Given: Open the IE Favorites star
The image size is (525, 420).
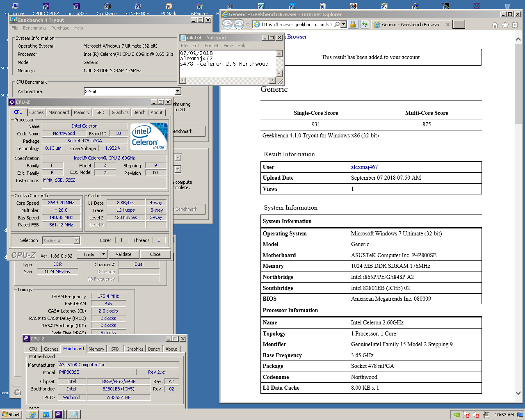Looking at the screenshot, I should tap(505, 25).
